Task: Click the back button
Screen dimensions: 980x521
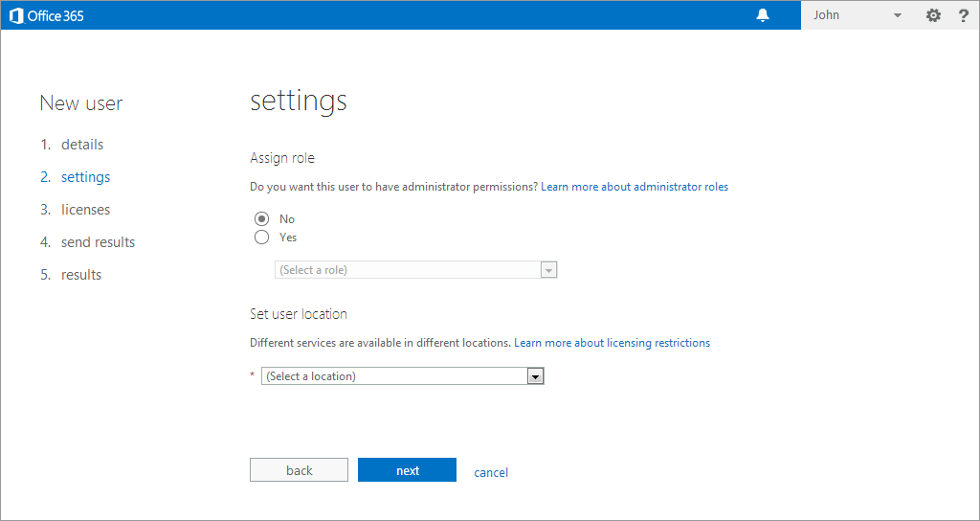Action: point(299,470)
